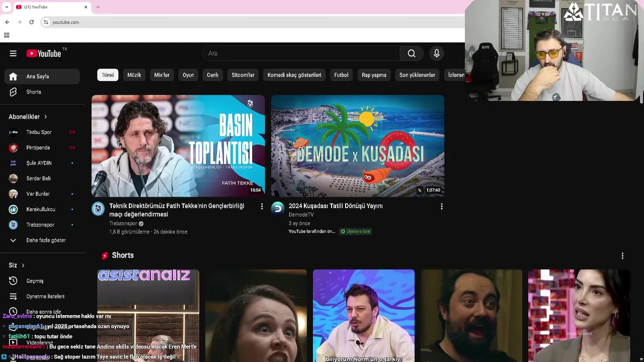Viewport: 644px width, 362px height.
Task: Open Var Bunlar subscription channel
Action: tap(42, 194)
